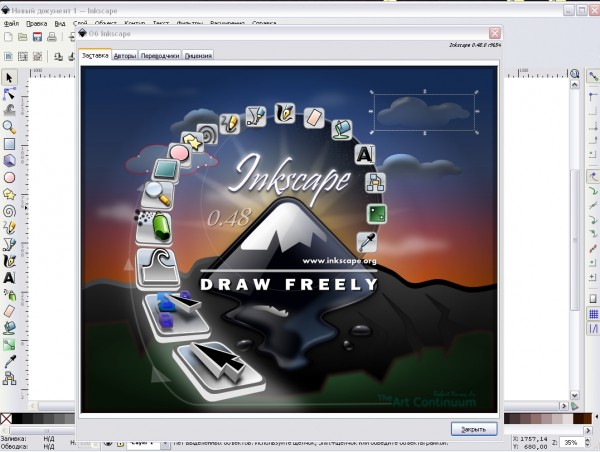Rotate selection 90° counter-clockwise icon
The image size is (600, 452).
58,57
